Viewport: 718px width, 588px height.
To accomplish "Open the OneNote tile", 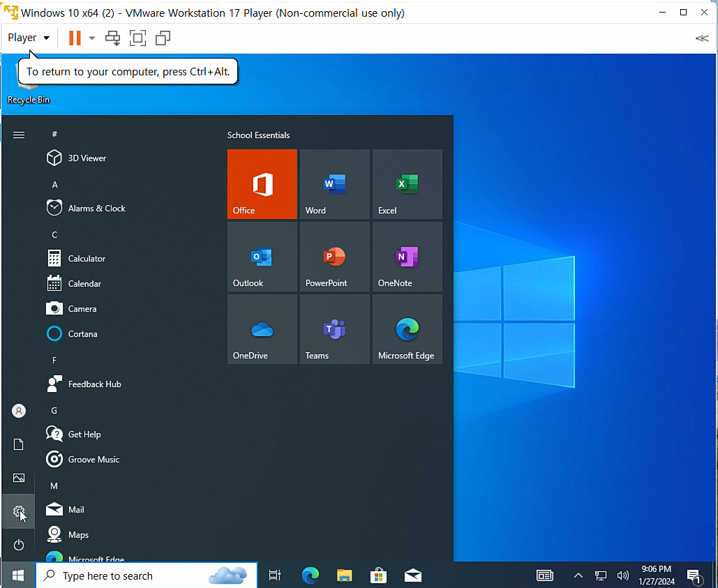I will click(x=407, y=257).
